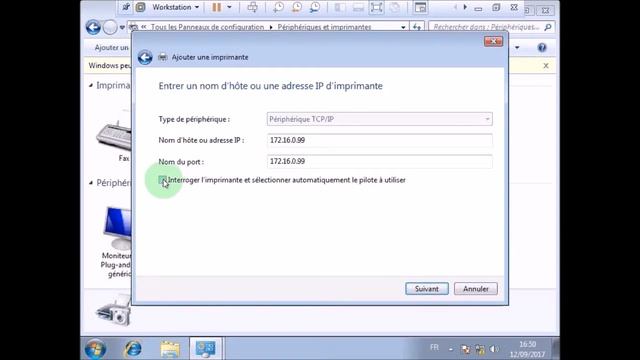Image resolution: width=640 pixels, height=360 pixels.
Task: Open the recent pages dropdown in explorer
Action: [x=122, y=28]
